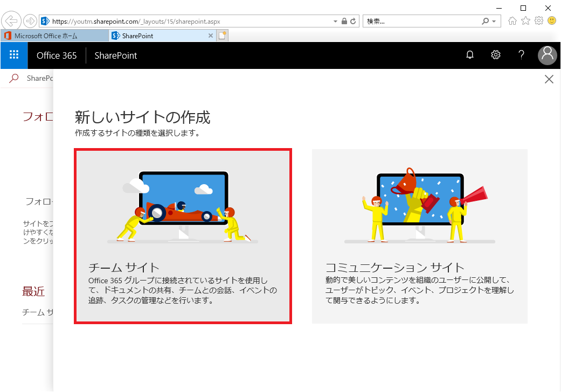
Task: Open the browser Favorites star
Action: [x=525, y=20]
